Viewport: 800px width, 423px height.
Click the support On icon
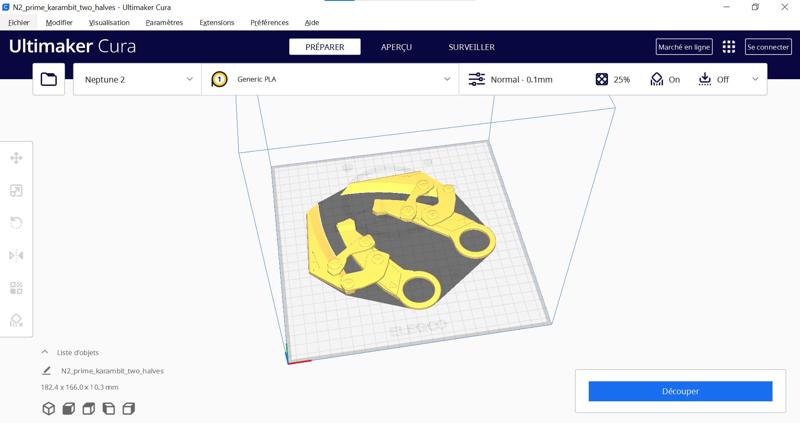657,79
